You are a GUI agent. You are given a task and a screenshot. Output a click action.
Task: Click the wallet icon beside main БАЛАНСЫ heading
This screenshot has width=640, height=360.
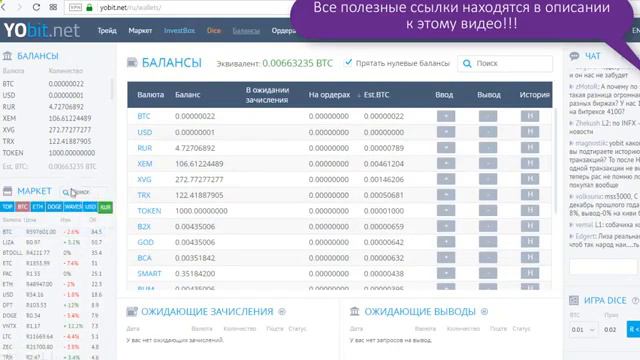(x=132, y=62)
